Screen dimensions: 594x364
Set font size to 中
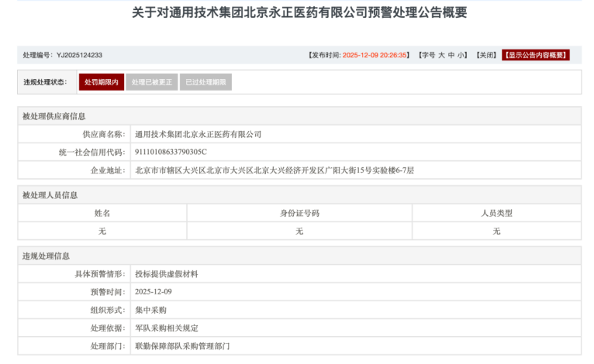pos(451,55)
